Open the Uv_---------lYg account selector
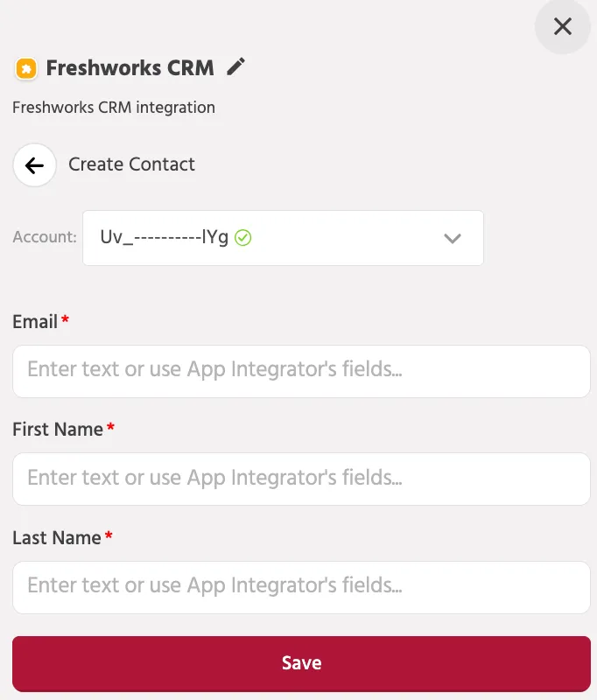Image resolution: width=597 pixels, height=700 pixels. pos(283,238)
